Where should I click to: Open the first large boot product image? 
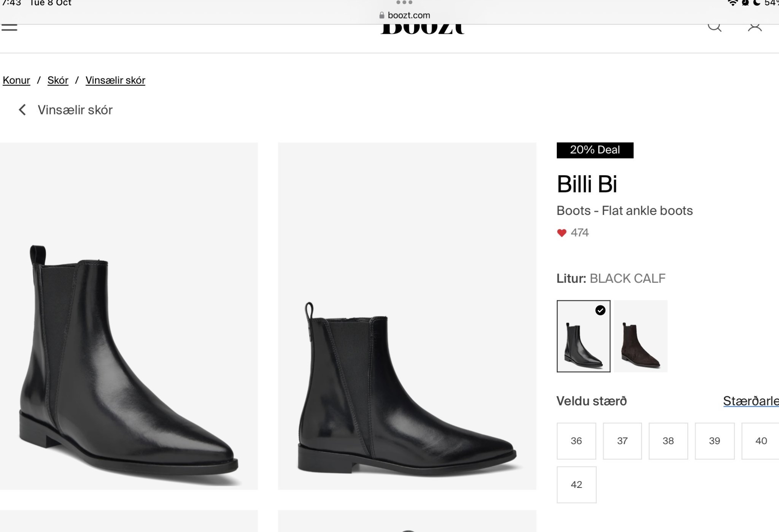[x=129, y=316]
